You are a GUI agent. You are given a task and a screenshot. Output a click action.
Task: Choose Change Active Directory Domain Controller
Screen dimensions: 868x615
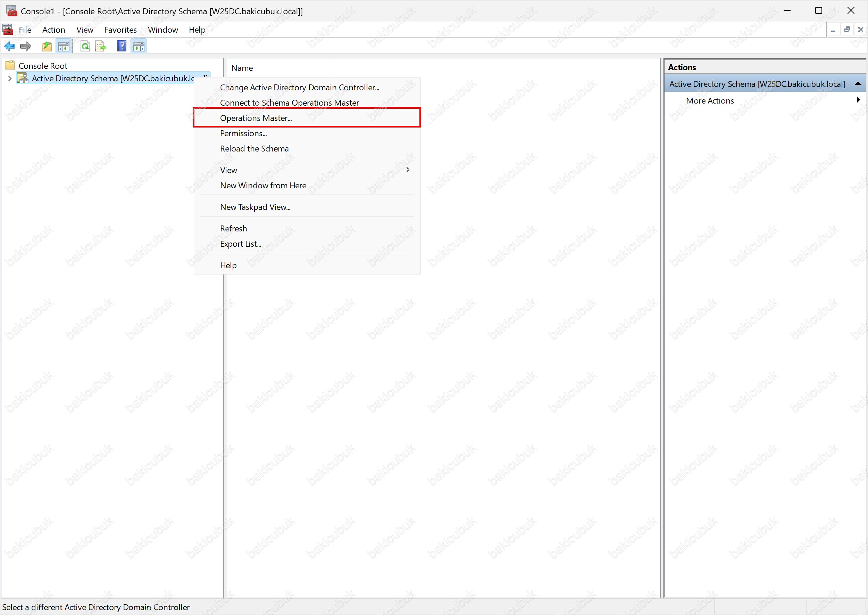click(x=307, y=88)
